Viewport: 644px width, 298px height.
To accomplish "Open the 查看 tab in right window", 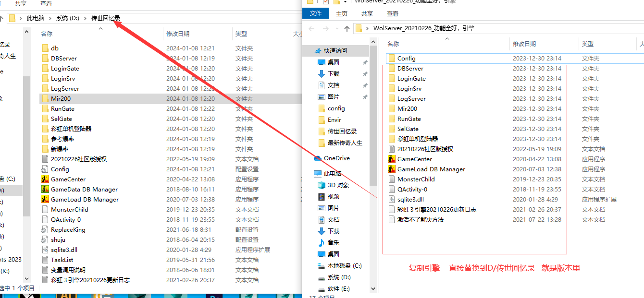I will click(393, 13).
